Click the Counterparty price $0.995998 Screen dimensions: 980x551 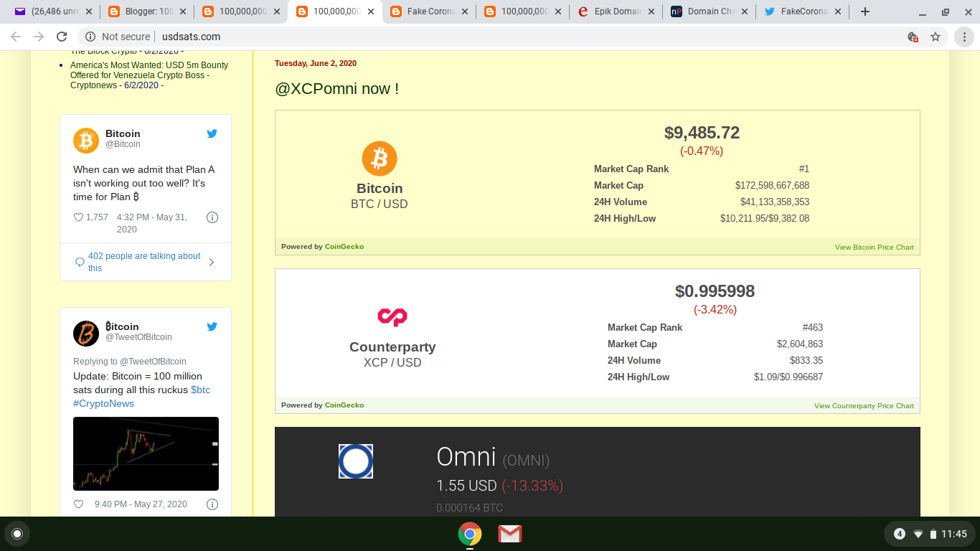[715, 291]
